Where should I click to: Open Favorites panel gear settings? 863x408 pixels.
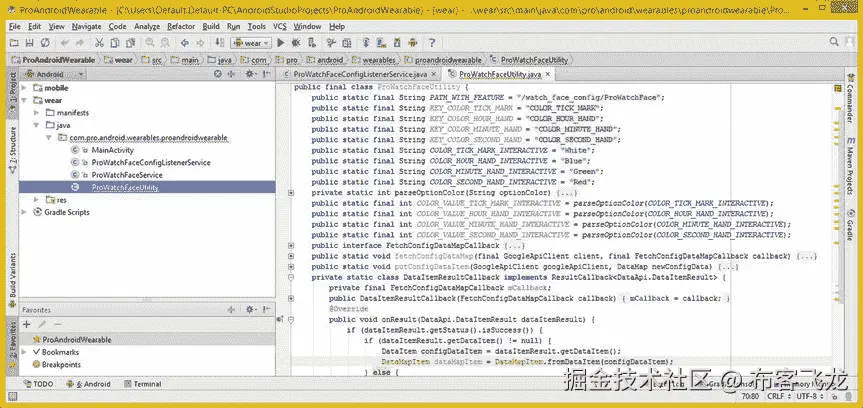click(x=250, y=310)
